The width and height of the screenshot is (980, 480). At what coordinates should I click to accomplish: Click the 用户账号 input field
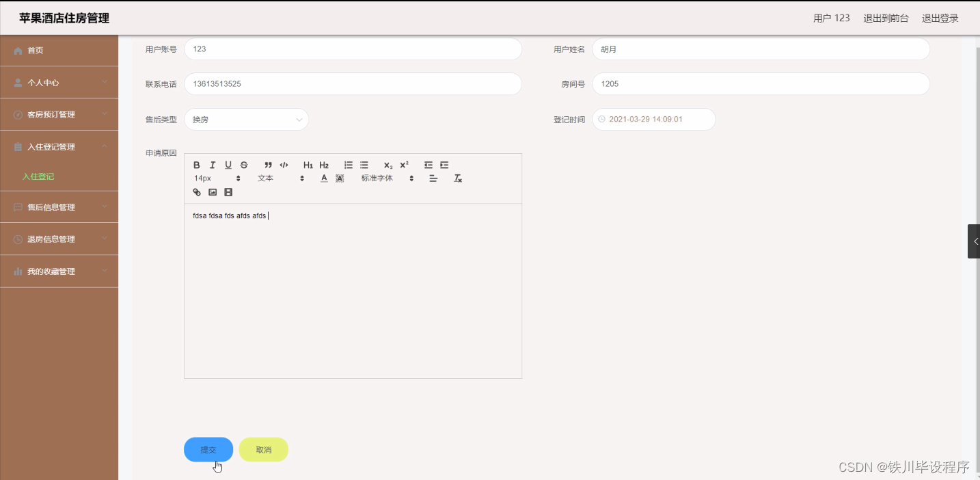click(x=353, y=49)
